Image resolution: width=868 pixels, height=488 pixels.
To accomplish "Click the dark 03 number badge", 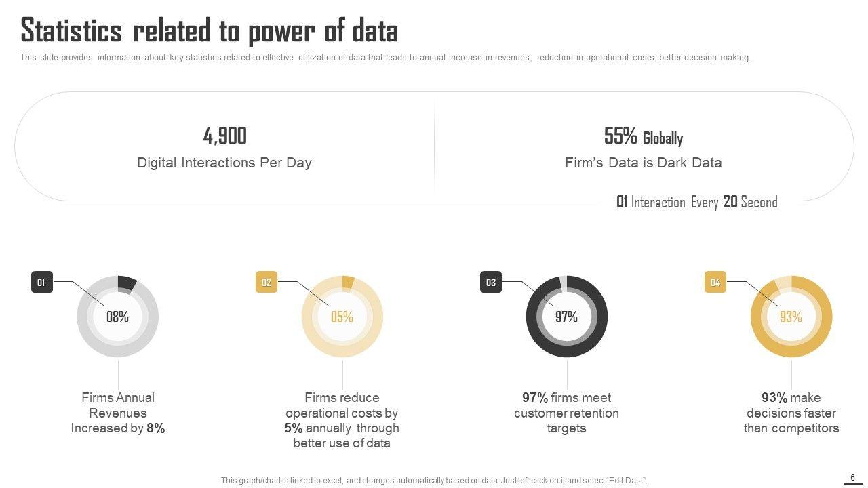I will coord(491,282).
